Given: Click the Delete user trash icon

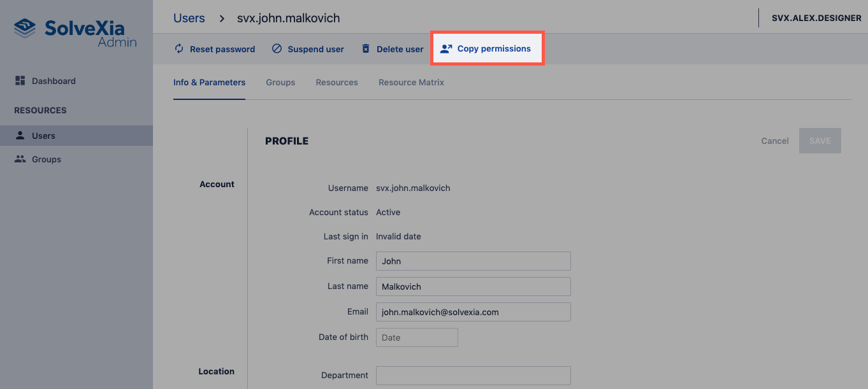Looking at the screenshot, I should (x=366, y=49).
